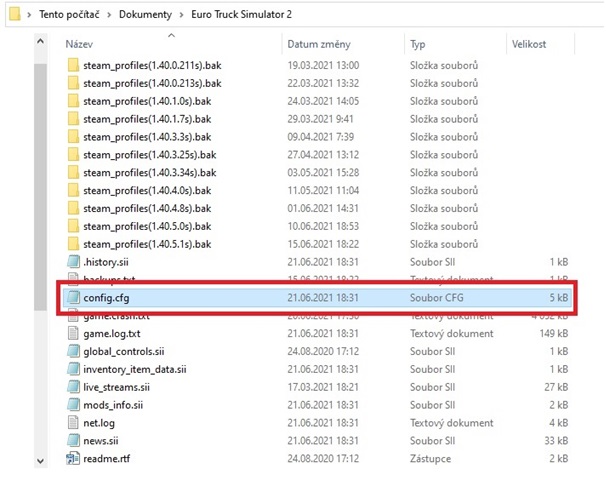The image size is (606, 482).
Task: Click the 149 kB size of game.log.txt
Action: (x=554, y=333)
